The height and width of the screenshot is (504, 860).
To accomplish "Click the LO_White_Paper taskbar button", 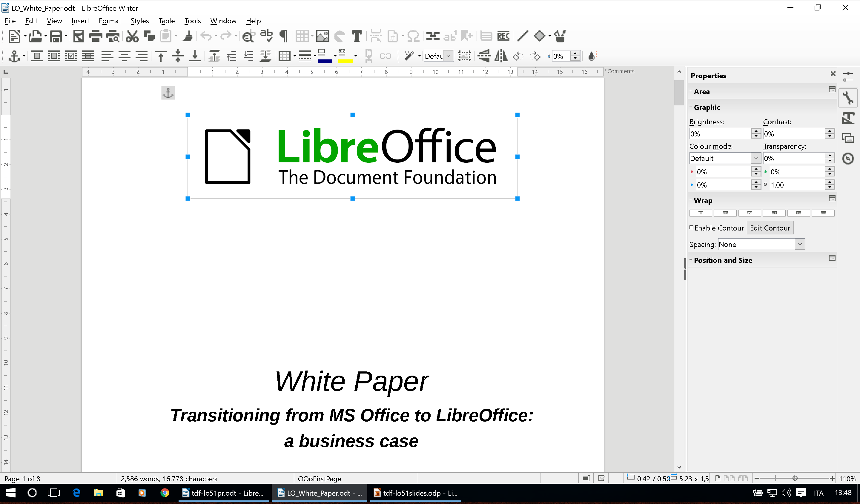I will point(320,493).
